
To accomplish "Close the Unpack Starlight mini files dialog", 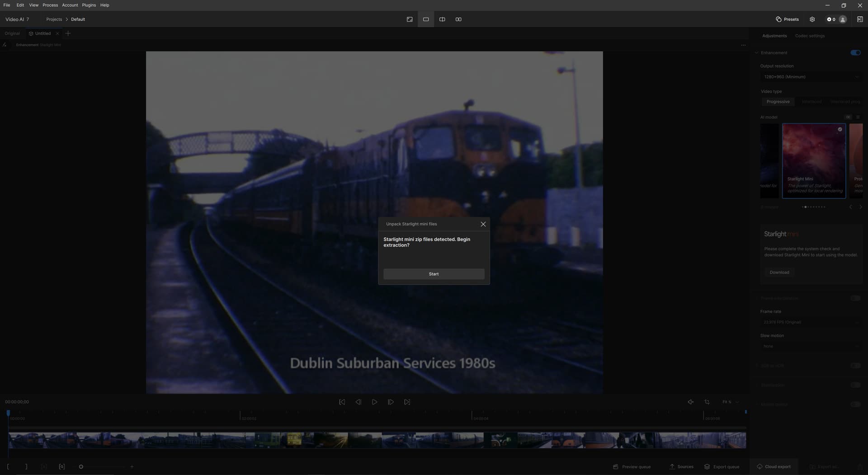I will pos(483,224).
